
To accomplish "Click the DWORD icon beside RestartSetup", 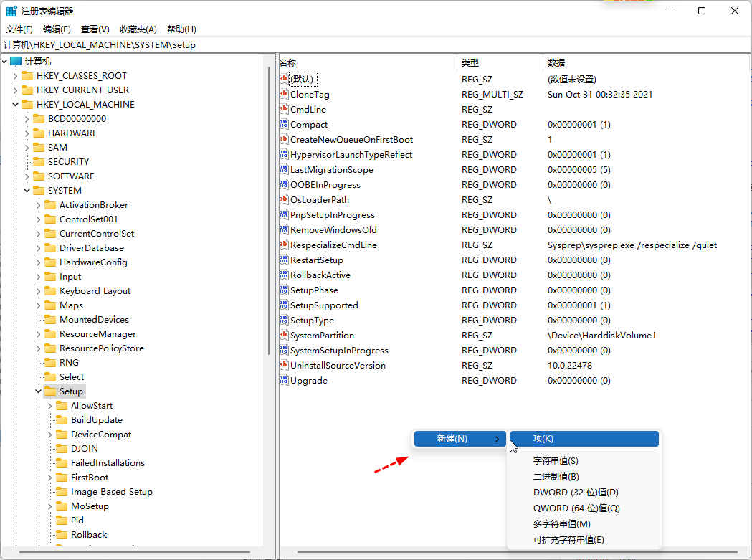I will point(284,260).
